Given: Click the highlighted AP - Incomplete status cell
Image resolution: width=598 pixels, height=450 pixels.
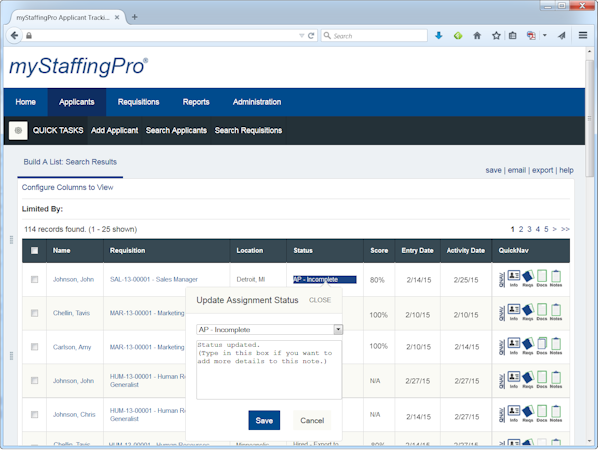Looking at the screenshot, I should pos(325,280).
